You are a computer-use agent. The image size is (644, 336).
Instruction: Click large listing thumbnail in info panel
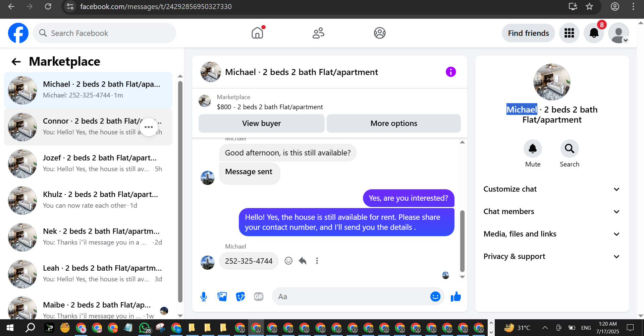[x=552, y=82]
